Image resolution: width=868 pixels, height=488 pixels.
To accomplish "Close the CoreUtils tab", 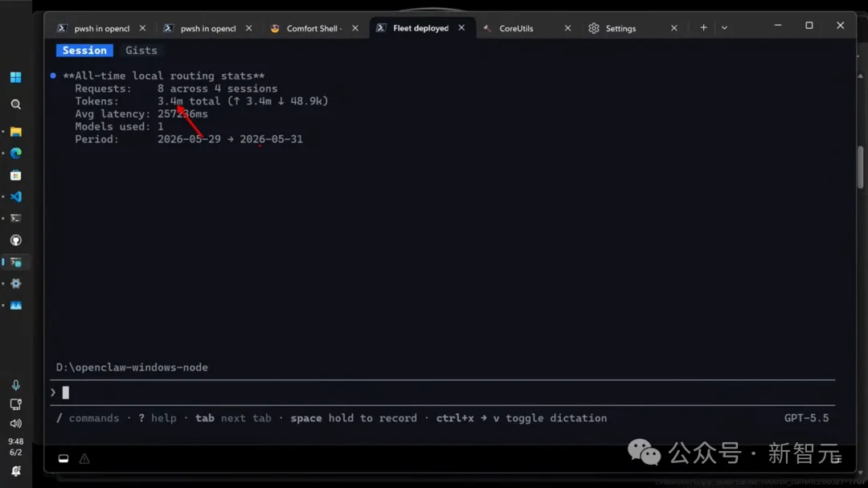I will click(567, 27).
